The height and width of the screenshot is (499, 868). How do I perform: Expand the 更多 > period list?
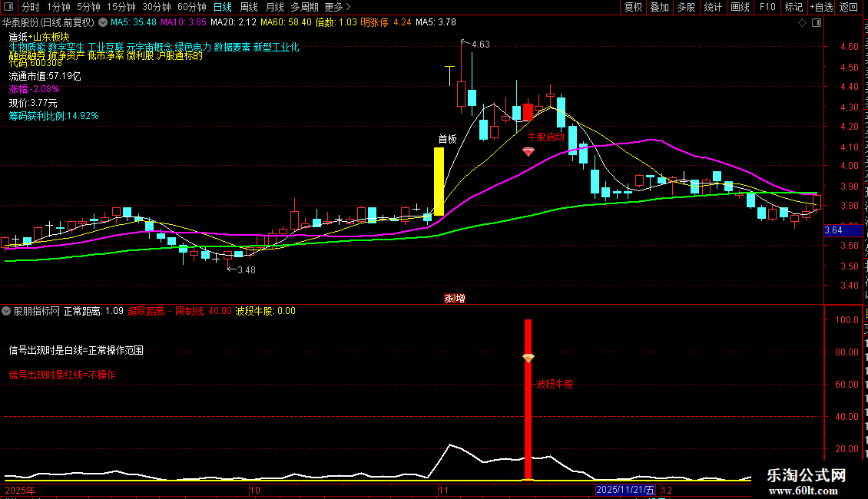(x=338, y=7)
